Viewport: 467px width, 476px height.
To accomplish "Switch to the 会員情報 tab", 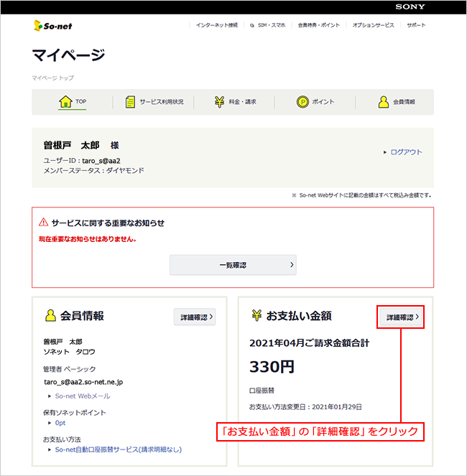I will (395, 102).
